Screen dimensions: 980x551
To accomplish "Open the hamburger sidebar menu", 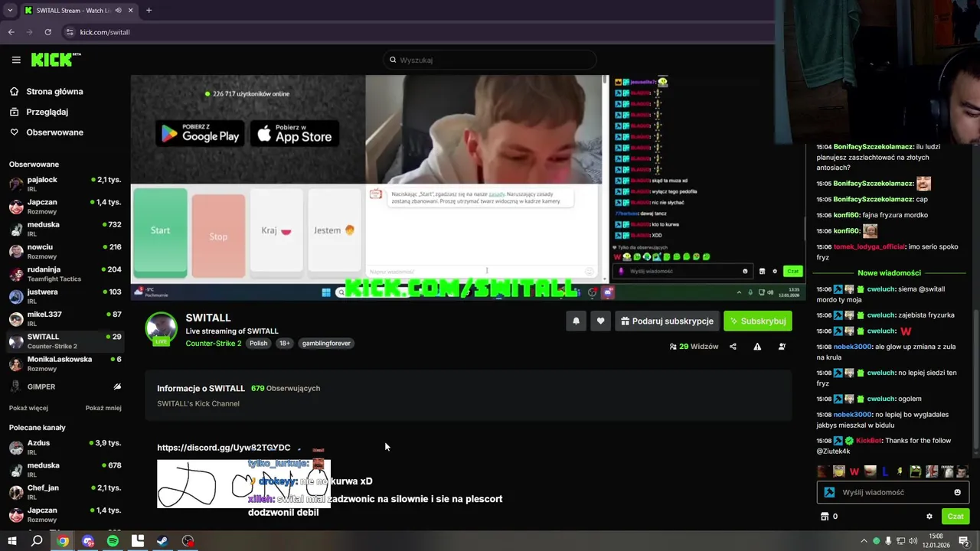I will pos(16,60).
